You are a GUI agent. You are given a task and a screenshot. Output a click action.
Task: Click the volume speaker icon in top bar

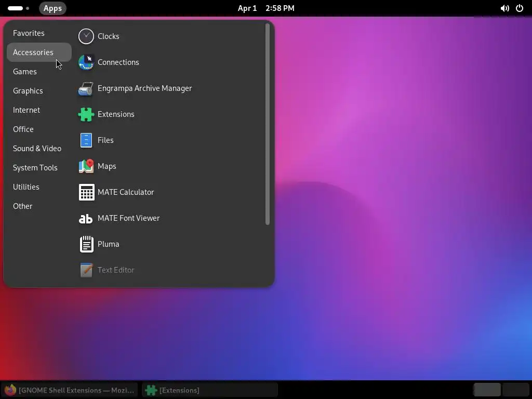[x=504, y=8]
